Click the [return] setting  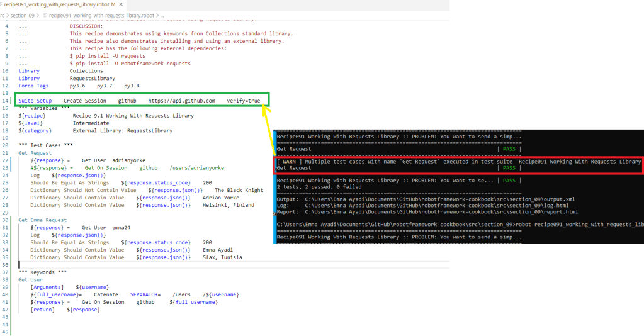coord(42,310)
